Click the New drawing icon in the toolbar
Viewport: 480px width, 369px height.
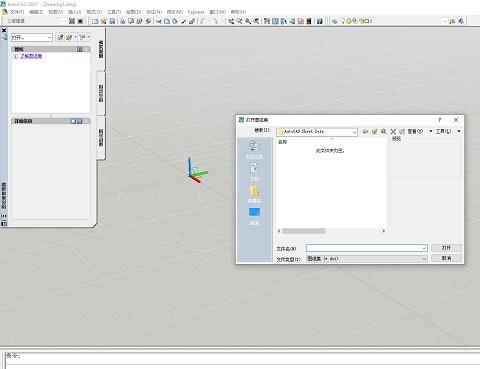pyautogui.click(x=95, y=21)
